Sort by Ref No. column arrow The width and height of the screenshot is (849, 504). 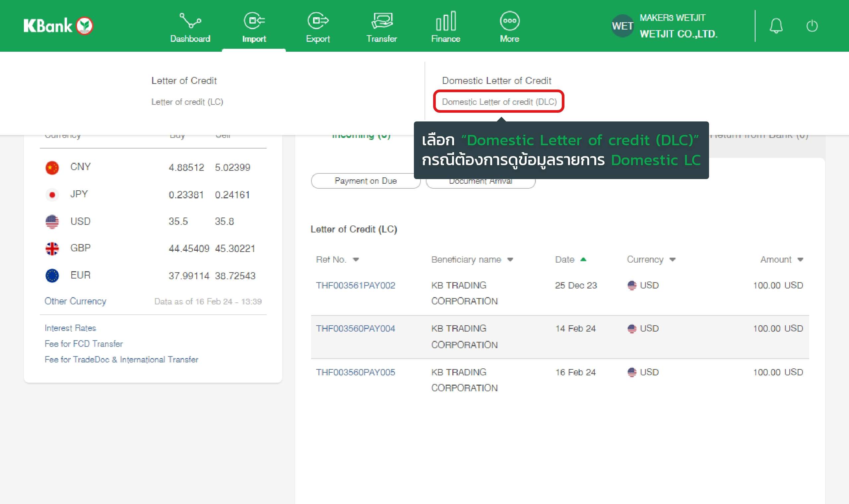pyautogui.click(x=356, y=260)
